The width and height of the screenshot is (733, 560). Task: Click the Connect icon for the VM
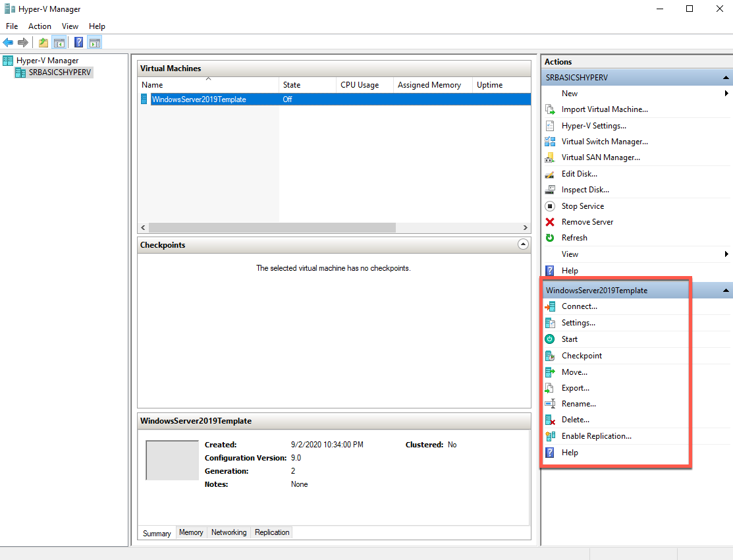point(550,306)
